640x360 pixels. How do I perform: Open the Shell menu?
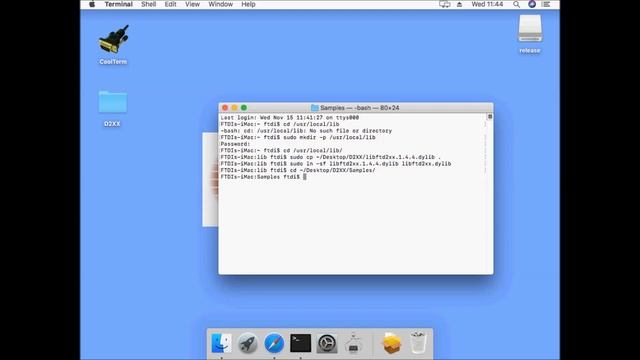(x=149, y=4)
